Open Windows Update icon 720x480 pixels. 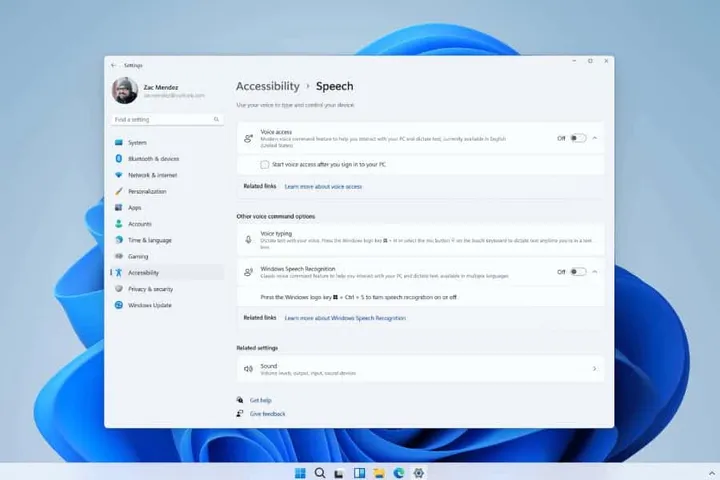[118, 305]
